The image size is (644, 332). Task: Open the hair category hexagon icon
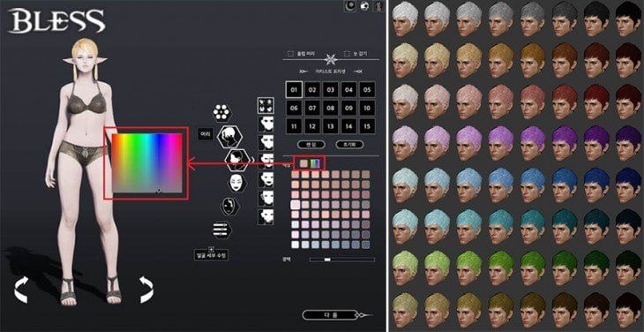[229, 137]
